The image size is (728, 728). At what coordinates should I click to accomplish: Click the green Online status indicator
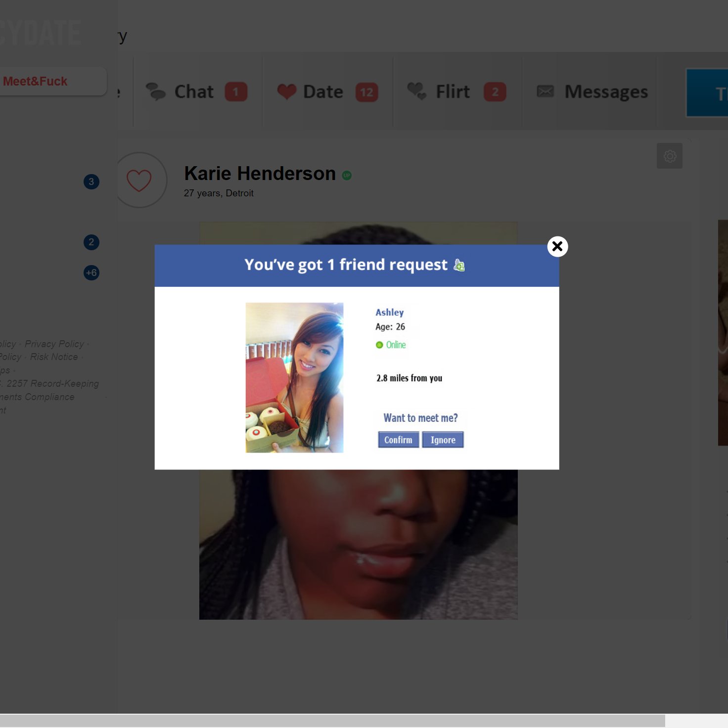(391, 345)
